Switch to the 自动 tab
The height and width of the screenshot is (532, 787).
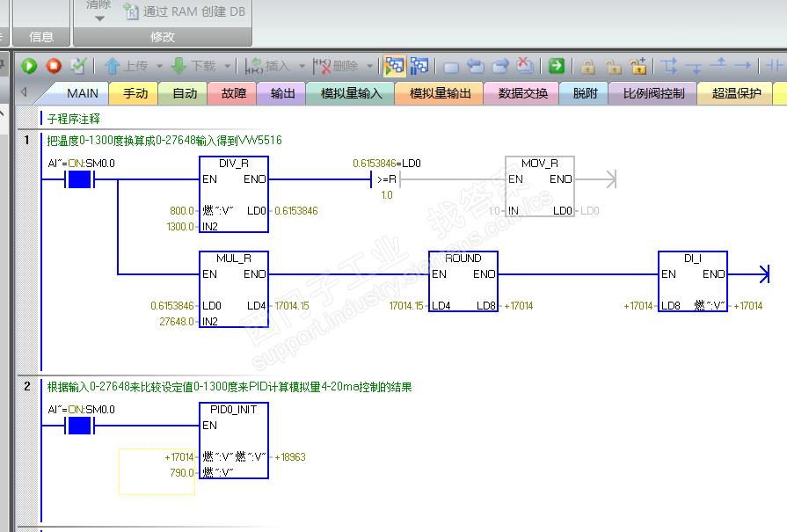click(184, 93)
